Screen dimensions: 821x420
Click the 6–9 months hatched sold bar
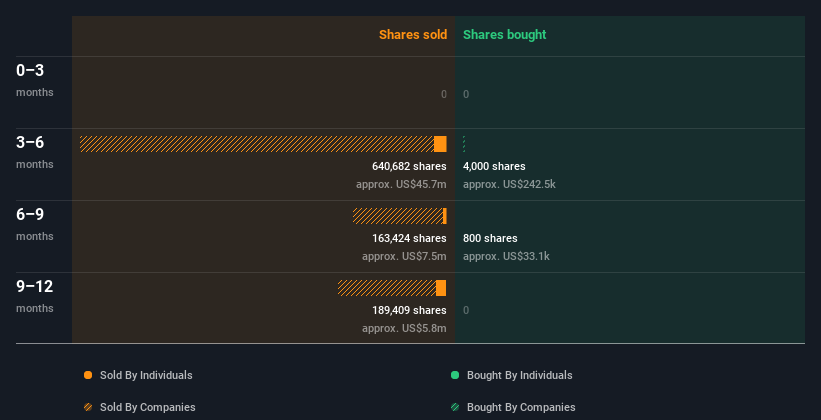pos(398,216)
